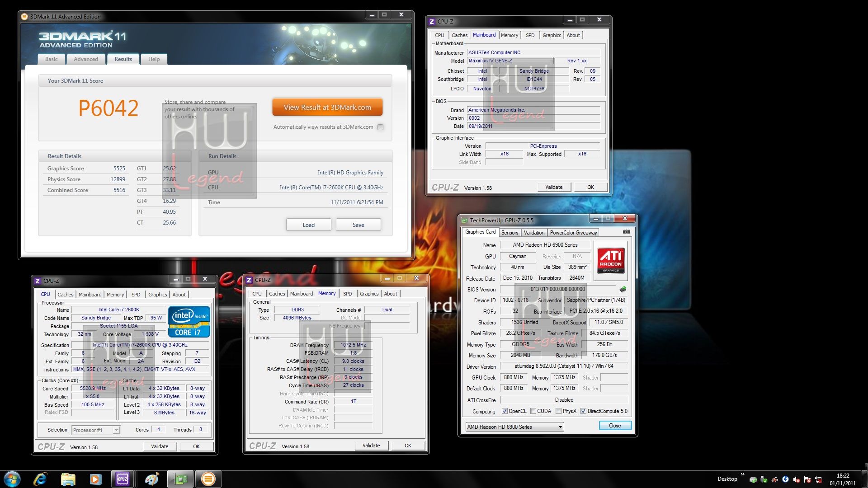
Task: Click the network disconnected tray icon
Action: click(819, 479)
